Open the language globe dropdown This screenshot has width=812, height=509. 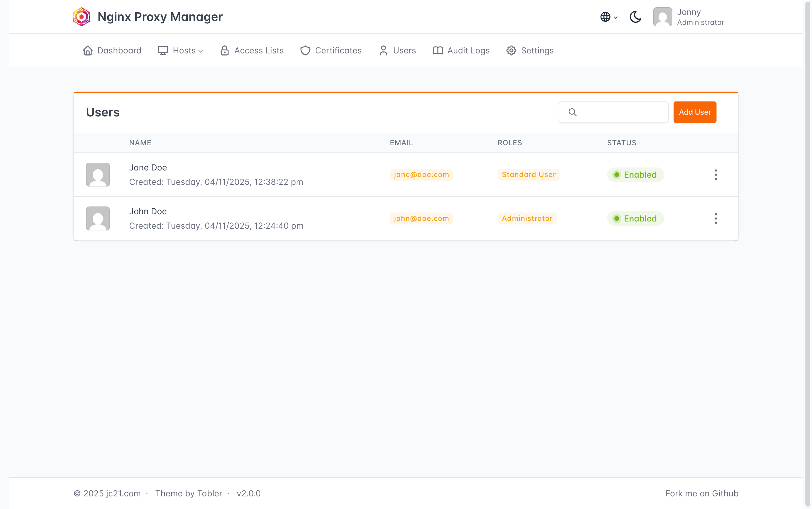coord(608,17)
